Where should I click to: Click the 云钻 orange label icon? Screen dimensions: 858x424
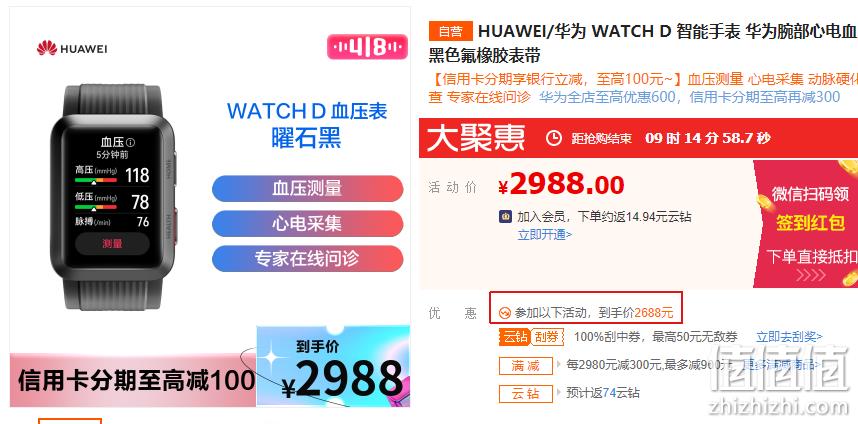click(514, 336)
